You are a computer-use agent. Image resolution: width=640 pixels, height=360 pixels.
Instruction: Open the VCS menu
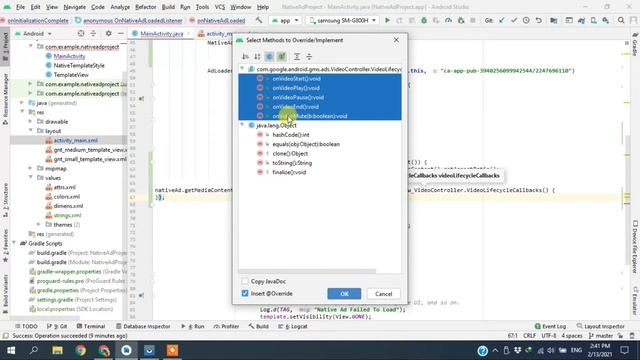(x=220, y=7)
